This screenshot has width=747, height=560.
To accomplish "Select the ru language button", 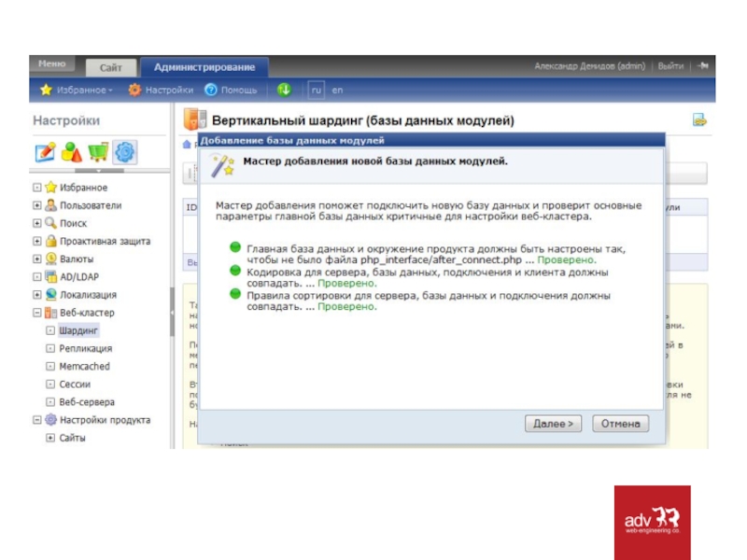I will coord(317,90).
